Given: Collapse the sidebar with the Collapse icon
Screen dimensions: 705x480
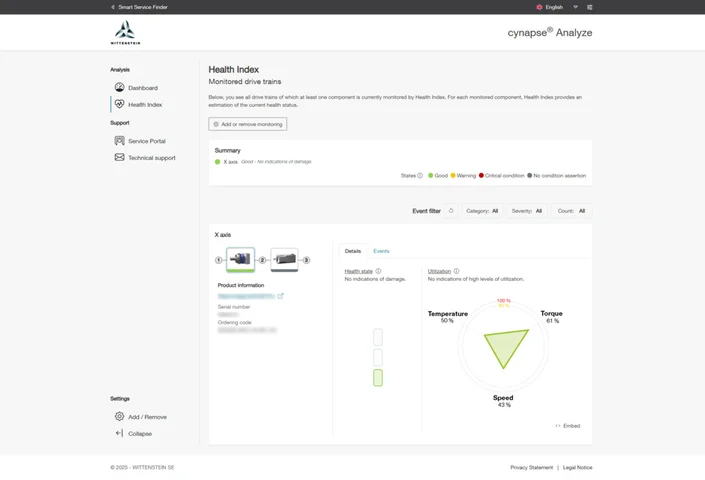Looking at the screenshot, I should (x=119, y=433).
